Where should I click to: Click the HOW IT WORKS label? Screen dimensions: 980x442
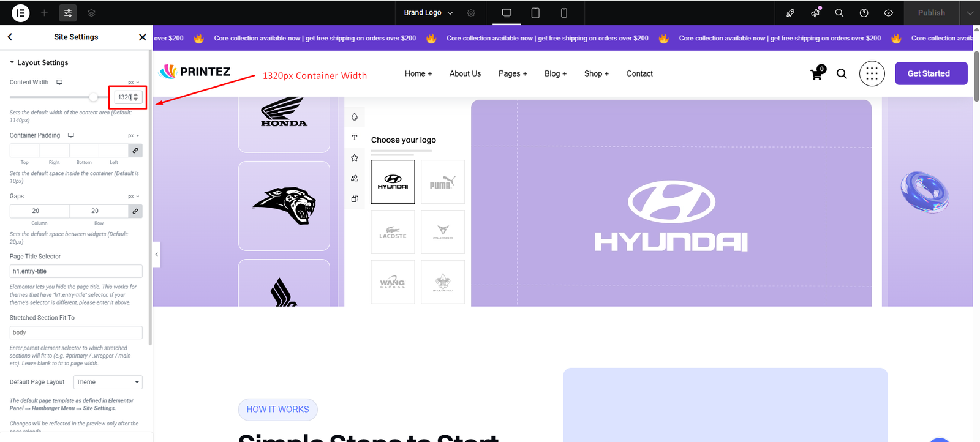277,410
